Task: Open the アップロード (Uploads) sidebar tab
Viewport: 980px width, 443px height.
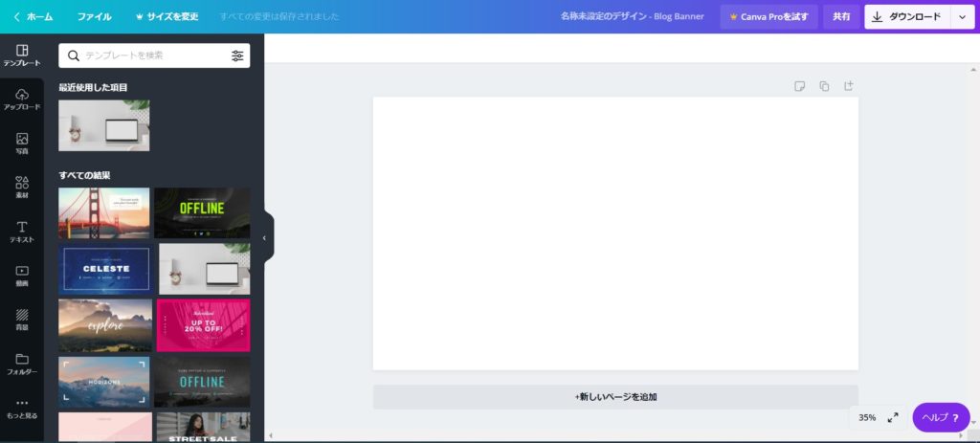Action: pyautogui.click(x=22, y=100)
